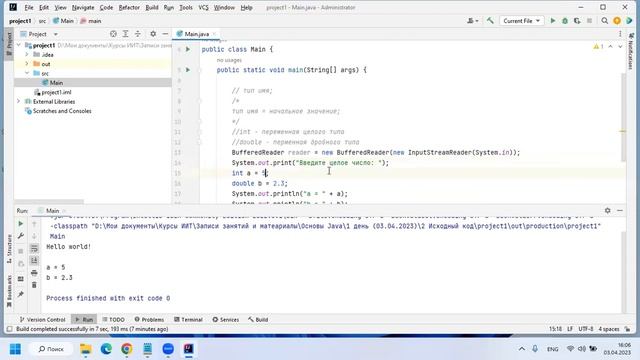Open the Refactor menu
This screenshot has height=360, width=640.
[x=129, y=7]
